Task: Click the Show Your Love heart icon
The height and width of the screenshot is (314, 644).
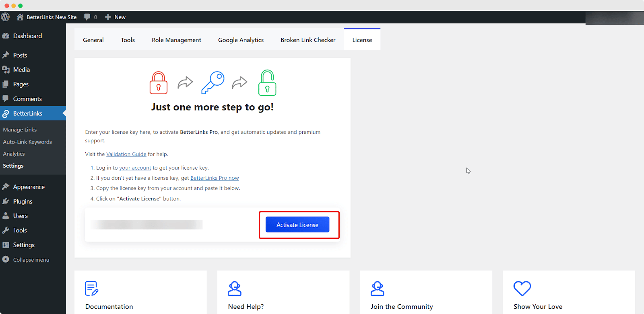Action: click(x=522, y=288)
